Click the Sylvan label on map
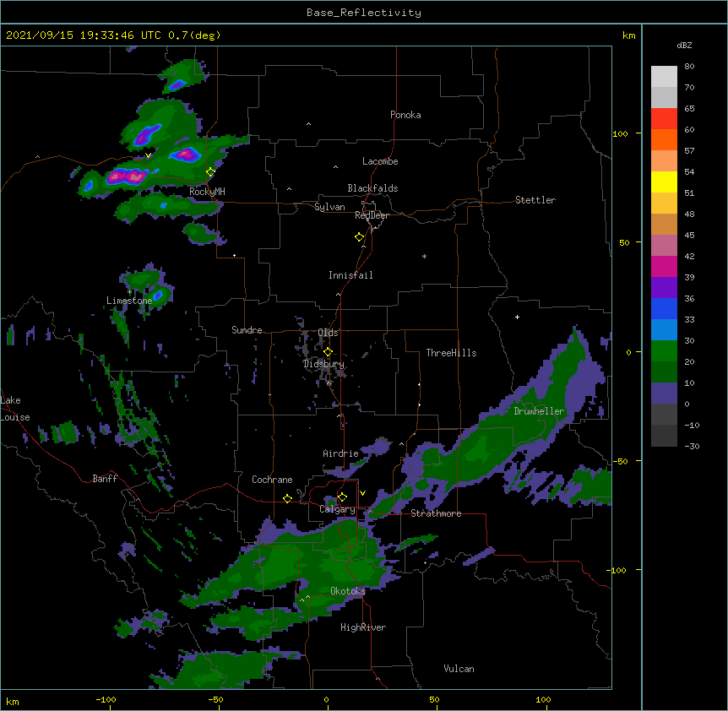 tap(329, 207)
